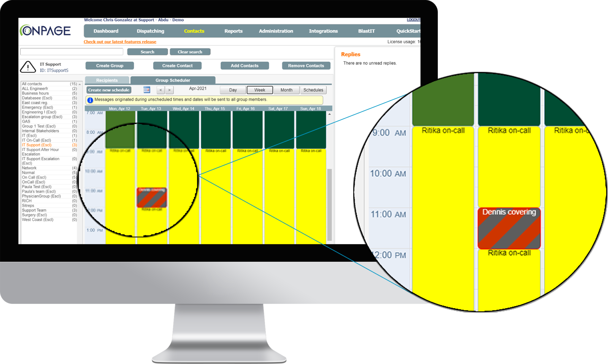This screenshot has height=364, width=608.
Task: Click the Check out latest features link
Action: [x=120, y=42]
